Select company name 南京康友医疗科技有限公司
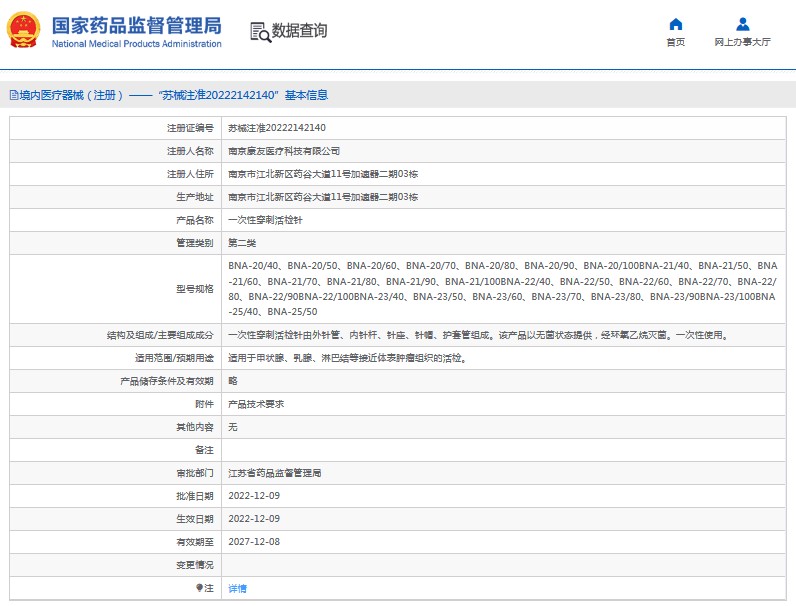Viewport: 796px width, 606px height. (284, 151)
